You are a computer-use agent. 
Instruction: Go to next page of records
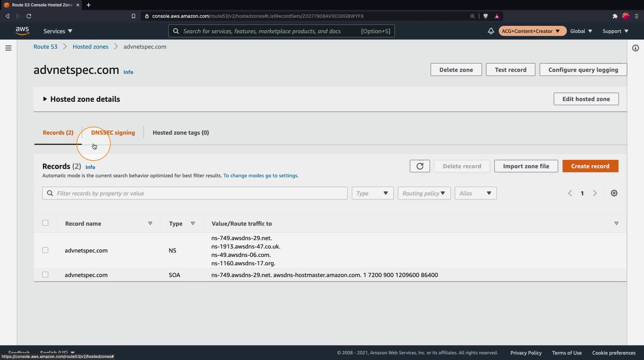595,193
